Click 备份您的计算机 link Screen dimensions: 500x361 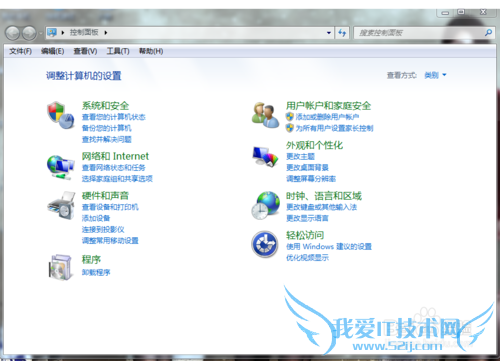coord(107,128)
